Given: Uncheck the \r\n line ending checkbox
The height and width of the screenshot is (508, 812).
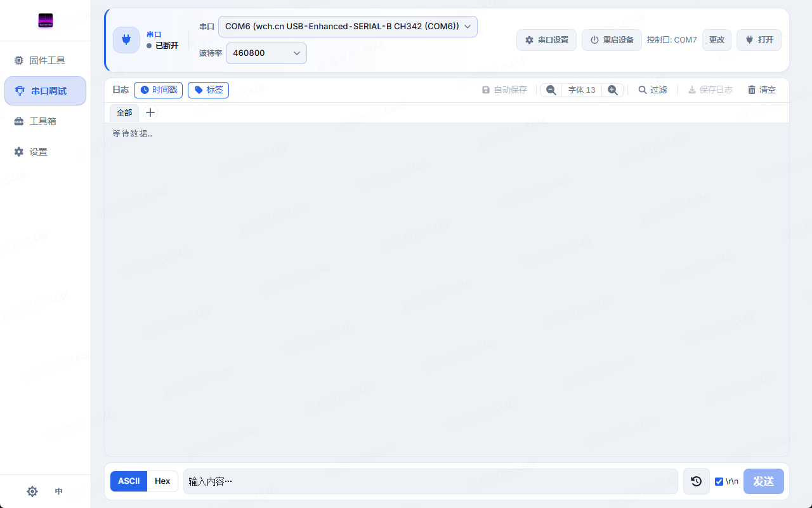Looking at the screenshot, I should pyautogui.click(x=719, y=481).
